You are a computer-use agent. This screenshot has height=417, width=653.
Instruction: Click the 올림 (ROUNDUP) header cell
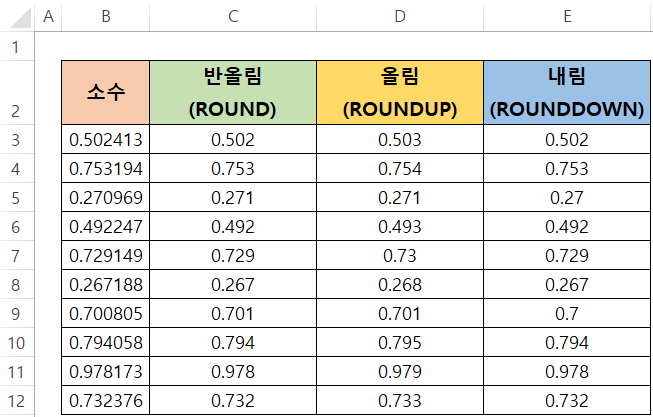coord(400,92)
